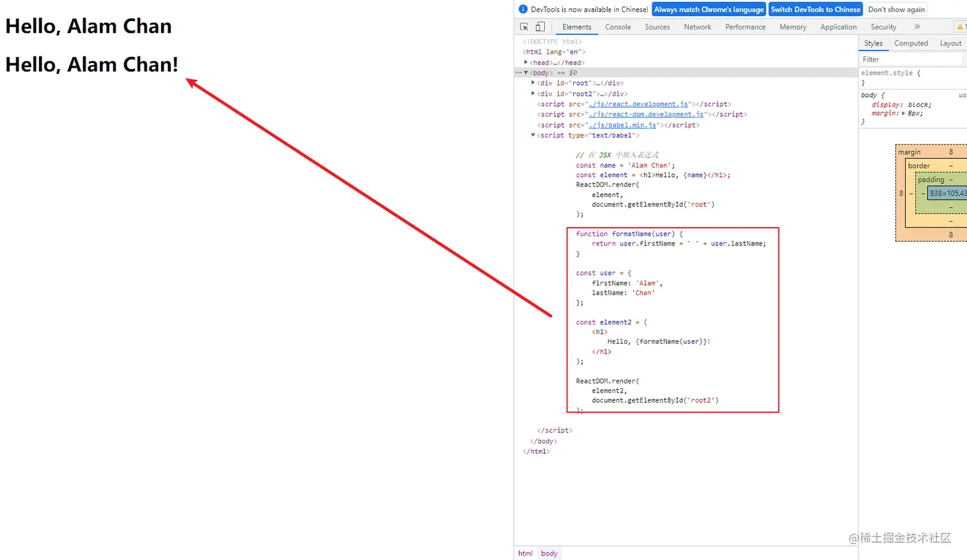This screenshot has width=967, height=560.
Task: Click the getElementById('root') code line
Action: (x=653, y=205)
